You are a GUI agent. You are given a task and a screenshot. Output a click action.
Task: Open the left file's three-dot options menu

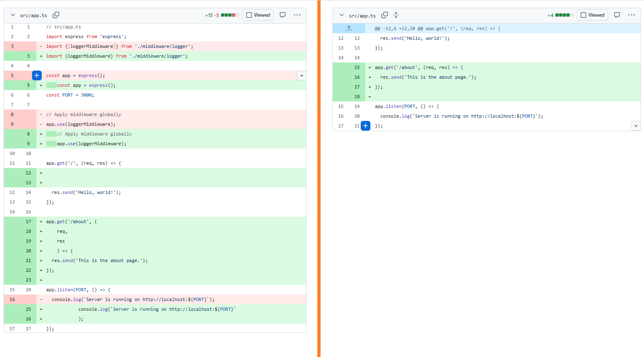[x=297, y=15]
